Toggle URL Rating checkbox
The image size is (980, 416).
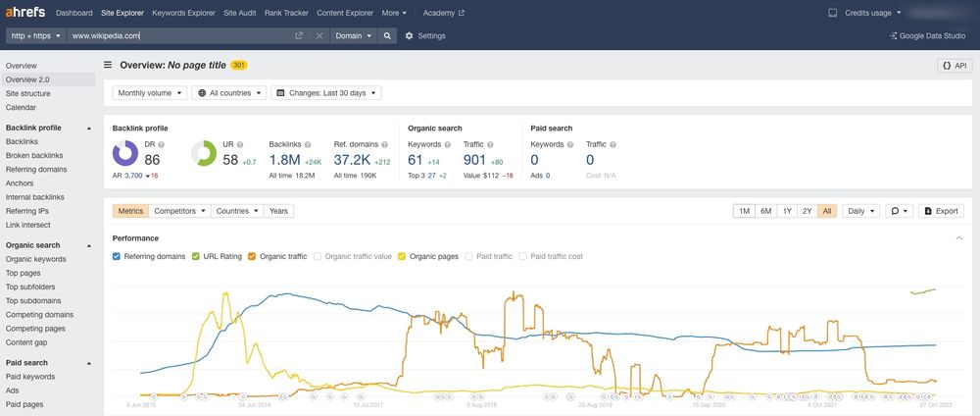[196, 256]
